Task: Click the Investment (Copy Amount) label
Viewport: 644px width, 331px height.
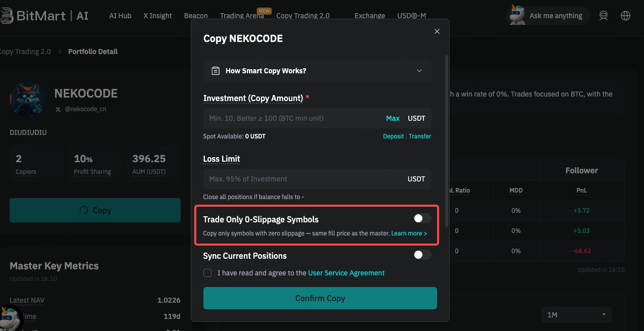Action: pyautogui.click(x=253, y=98)
